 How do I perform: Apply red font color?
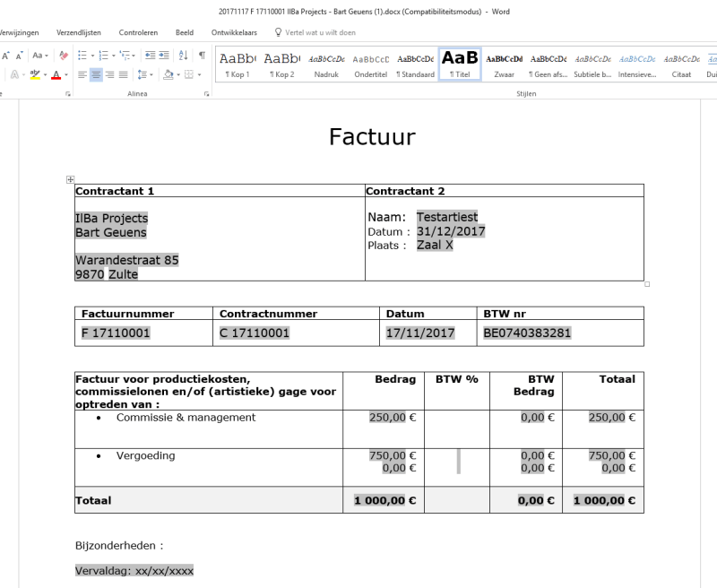click(56, 74)
